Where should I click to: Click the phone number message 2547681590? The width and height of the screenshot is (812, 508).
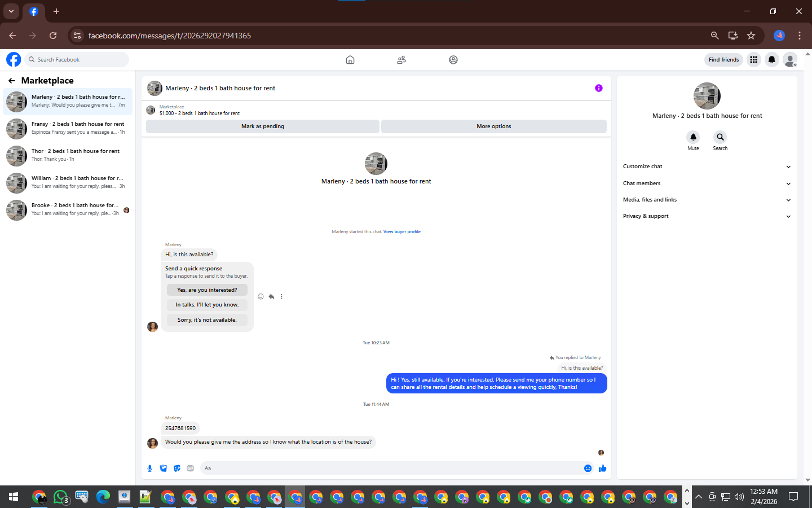tap(180, 428)
